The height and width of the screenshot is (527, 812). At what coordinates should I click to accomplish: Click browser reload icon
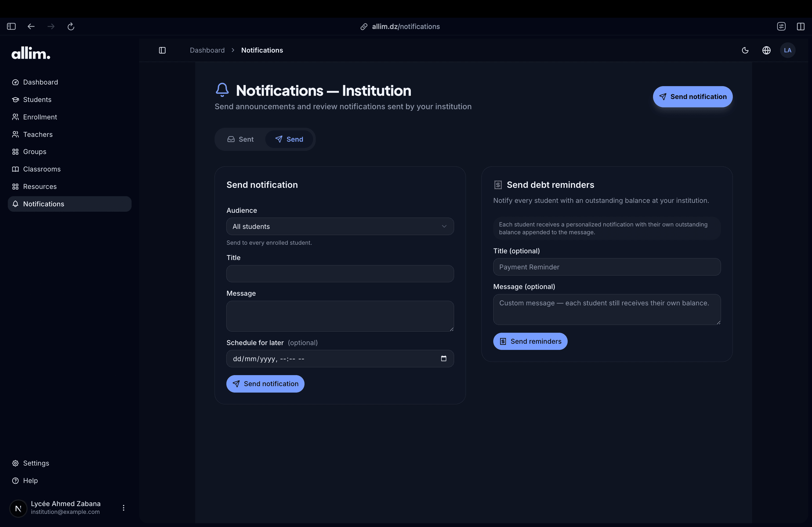[71, 26]
